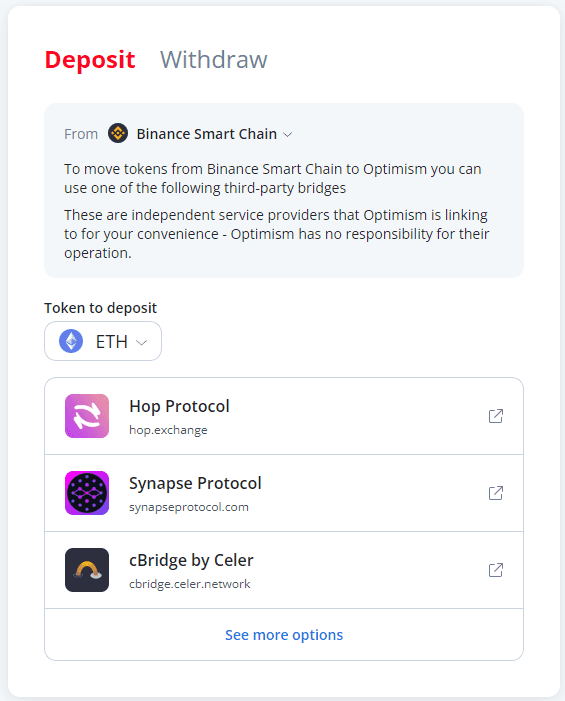Viewport: 565px width, 701px height.
Task: Open the cBridge by Celer bridge title
Action: point(191,560)
